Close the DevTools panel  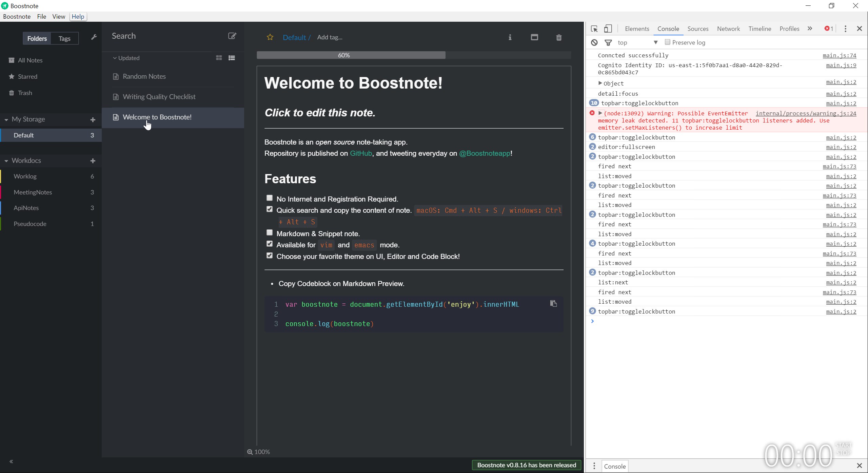click(x=860, y=29)
